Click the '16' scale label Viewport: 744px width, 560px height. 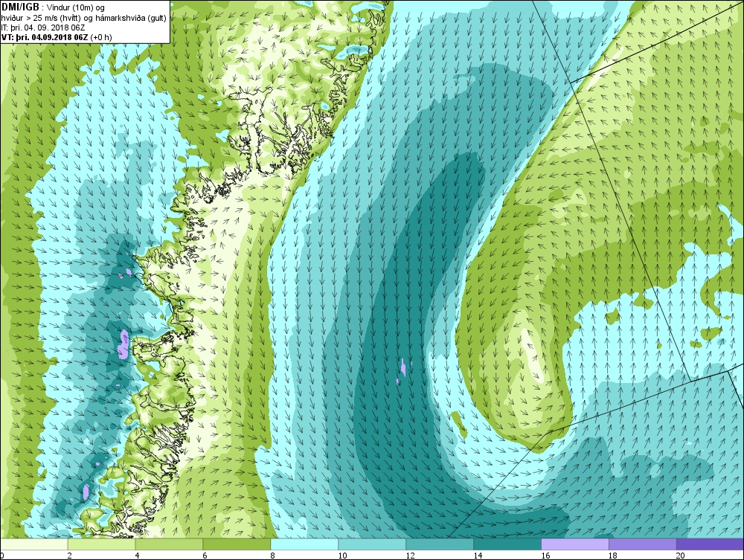pos(545,556)
